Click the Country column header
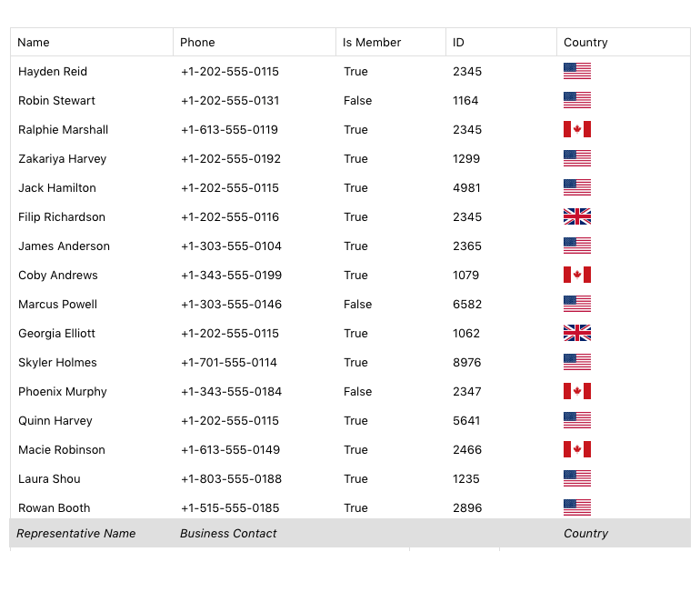The height and width of the screenshot is (602, 700). pyautogui.click(x=585, y=42)
